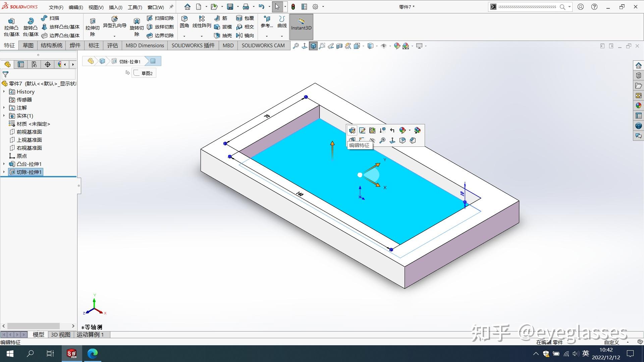Expand the History folder in feature tree
This screenshot has height=362, width=644.
click(4, 92)
